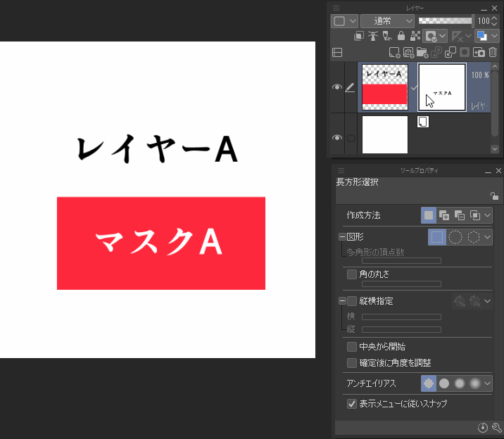Expand the layer color dropdown arrow

point(494,37)
